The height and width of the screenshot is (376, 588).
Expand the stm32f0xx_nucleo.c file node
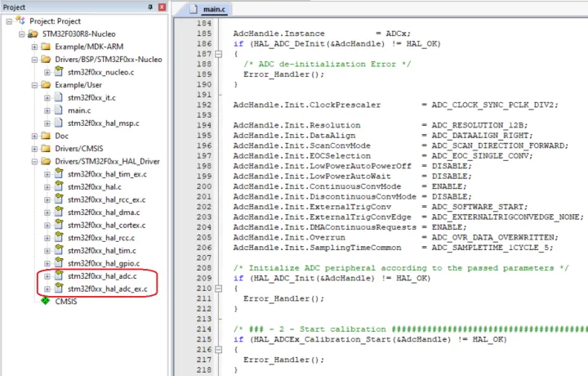pos(47,73)
